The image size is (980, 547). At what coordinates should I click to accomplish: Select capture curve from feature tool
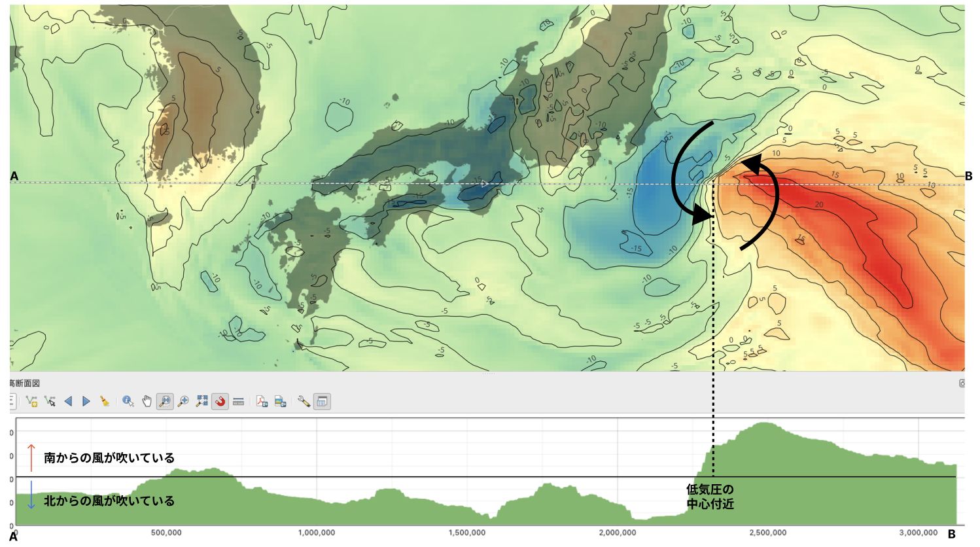50,401
